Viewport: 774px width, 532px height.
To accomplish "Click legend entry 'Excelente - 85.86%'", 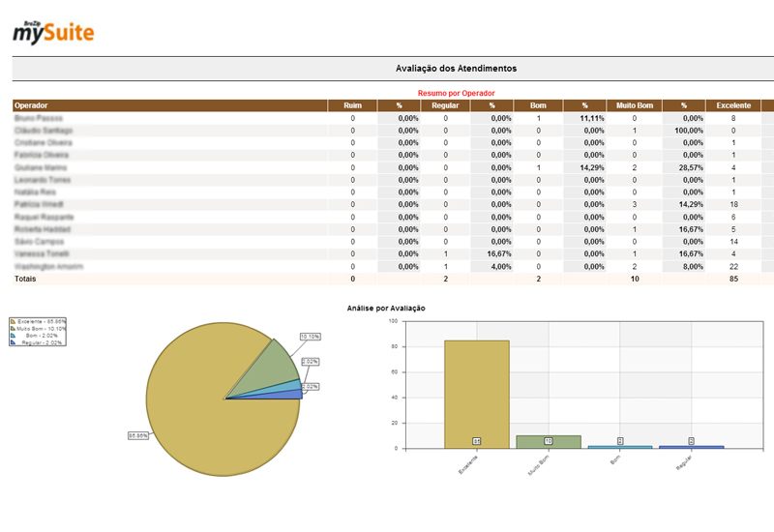I will point(42,322).
